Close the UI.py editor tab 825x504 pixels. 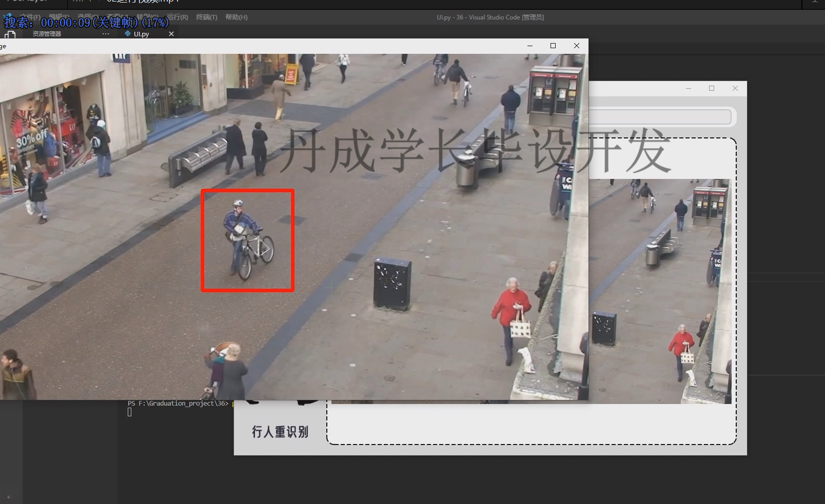tap(171, 34)
